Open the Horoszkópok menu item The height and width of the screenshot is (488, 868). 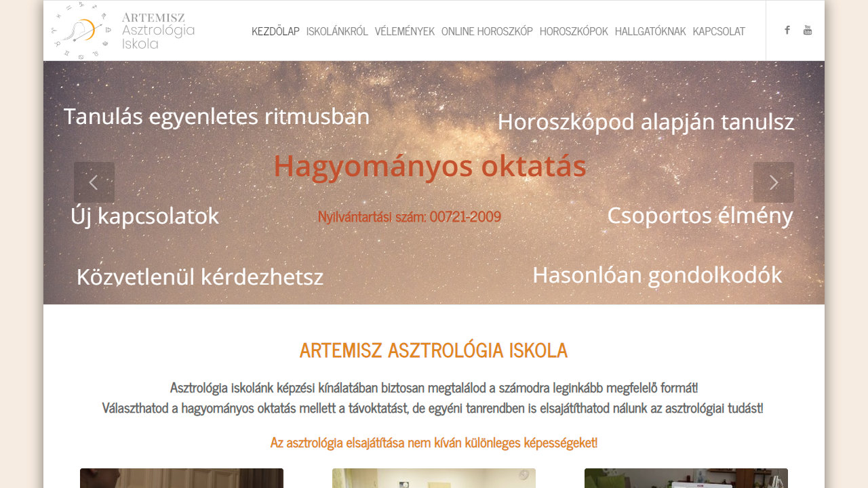pos(574,31)
